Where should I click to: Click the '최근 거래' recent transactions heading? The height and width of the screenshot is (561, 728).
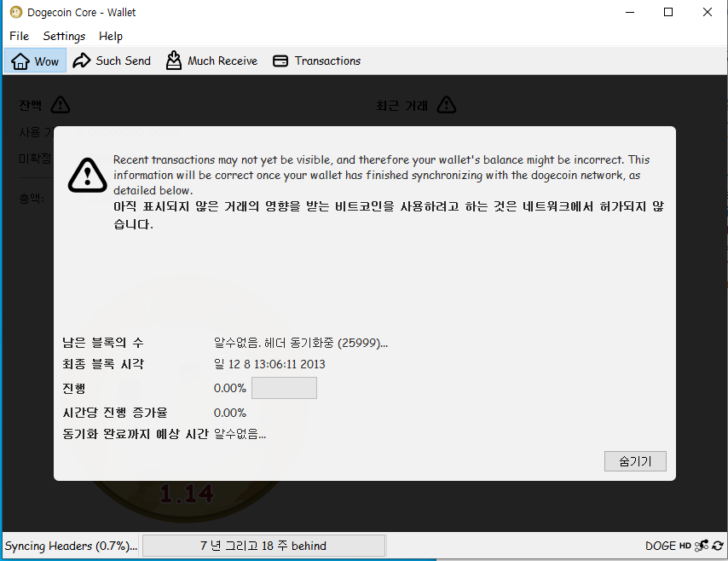(402, 106)
